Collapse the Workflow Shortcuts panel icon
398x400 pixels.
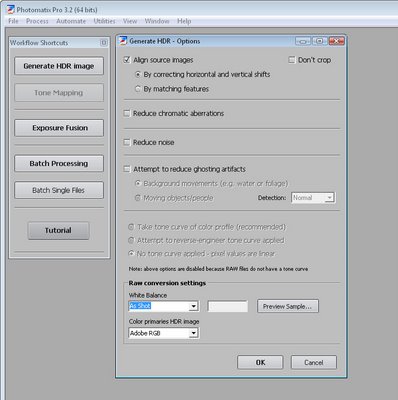pyautogui.click(x=103, y=43)
